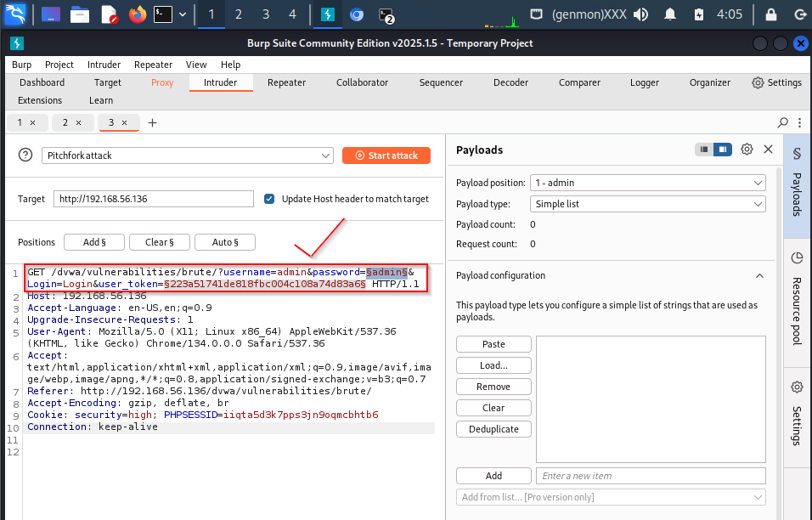Open the Payload position dropdown
This screenshot has width=812, height=520.
click(x=648, y=183)
